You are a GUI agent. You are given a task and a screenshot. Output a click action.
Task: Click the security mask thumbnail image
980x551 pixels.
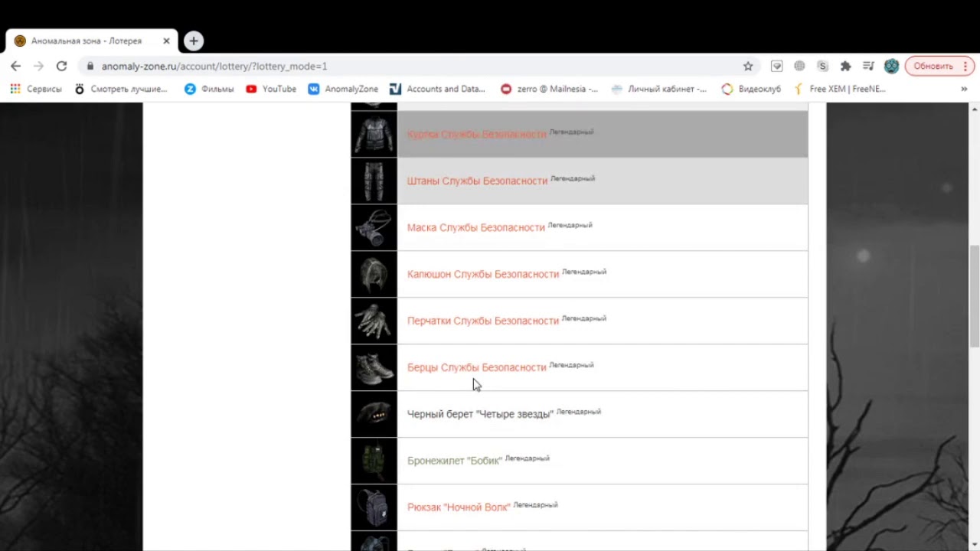[374, 227]
